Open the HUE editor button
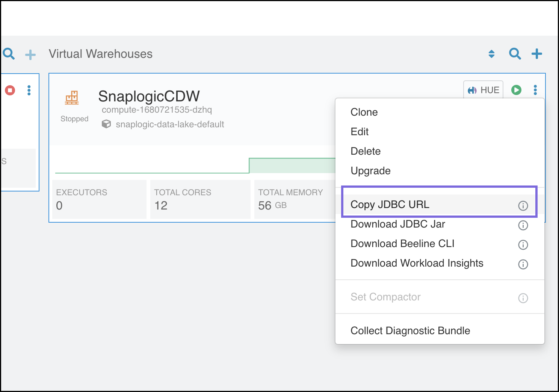Image resolution: width=559 pixels, height=392 pixels. tap(483, 90)
